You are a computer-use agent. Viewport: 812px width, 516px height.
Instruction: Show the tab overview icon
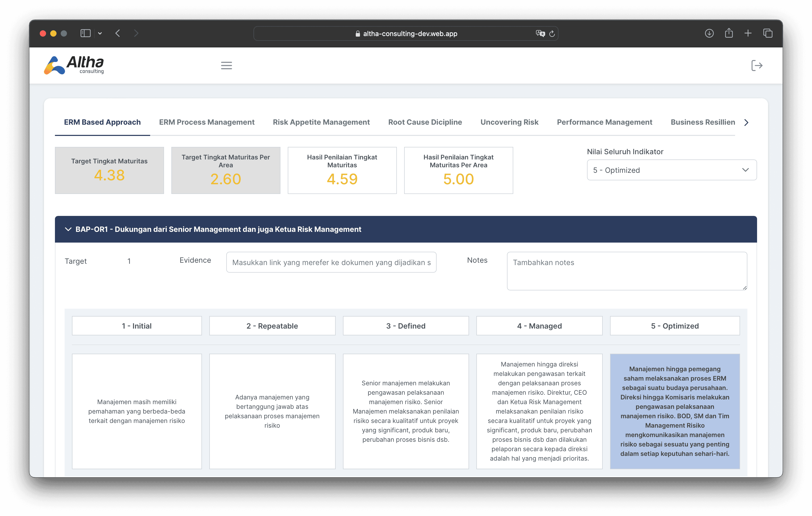point(768,33)
